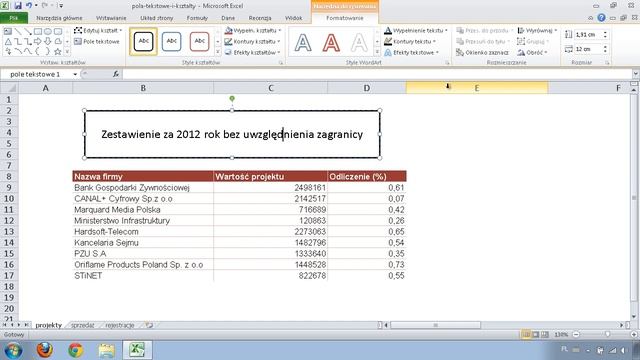Select the straight line shape
The height and width of the screenshot is (360, 640).
coord(18,31)
